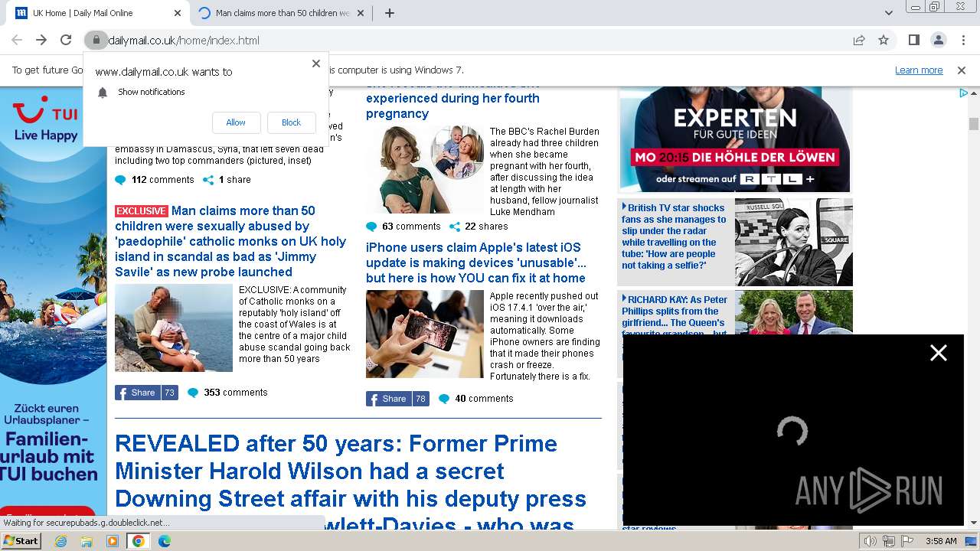Expand the tab search arrow
This screenshot has width=980, height=551.
[888, 13]
